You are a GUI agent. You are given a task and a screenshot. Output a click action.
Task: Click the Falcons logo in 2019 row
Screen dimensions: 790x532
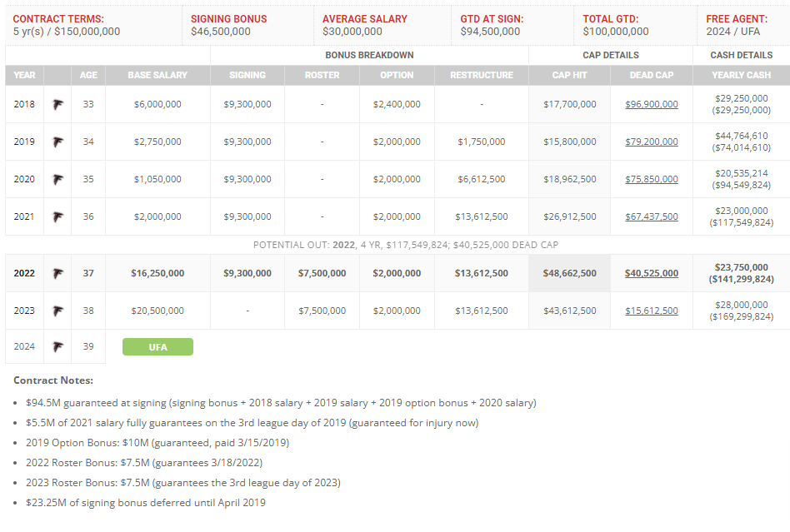(x=58, y=142)
